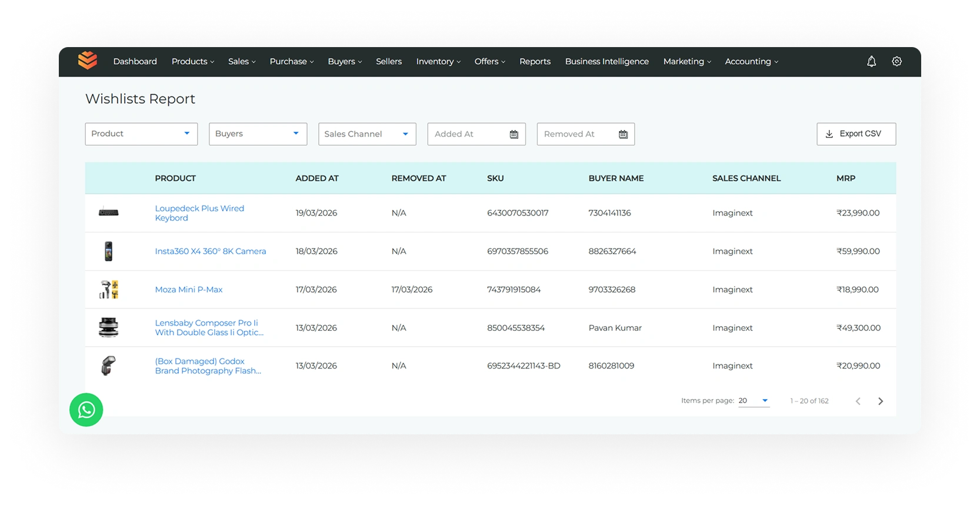The height and width of the screenshot is (505, 980).
Task: Expand the Purchase menu
Action: tap(292, 61)
